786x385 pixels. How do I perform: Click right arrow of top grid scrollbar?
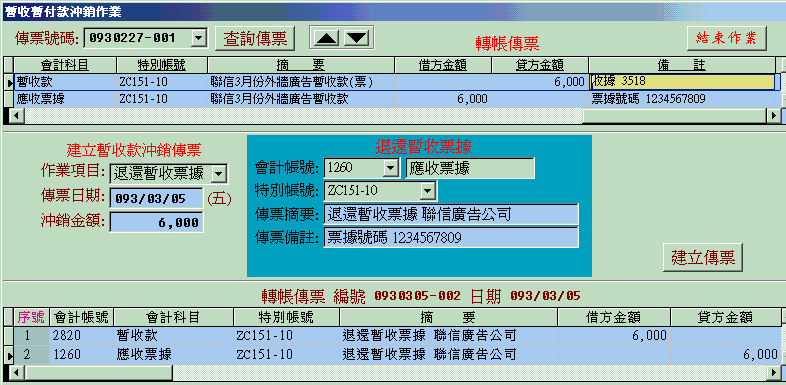[773, 116]
